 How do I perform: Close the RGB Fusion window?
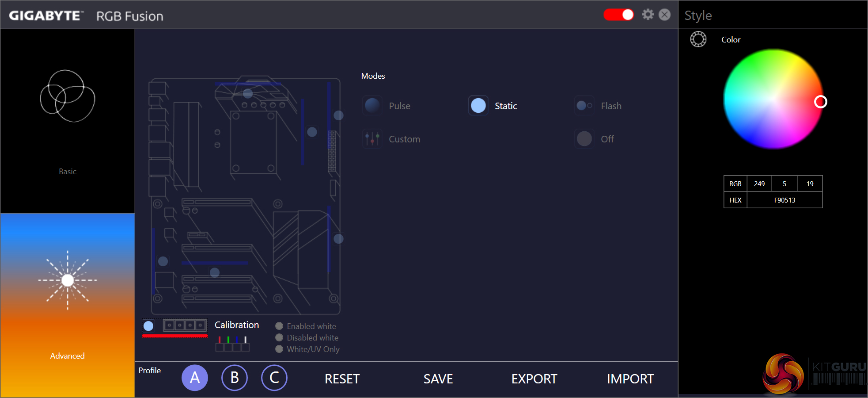click(x=664, y=15)
